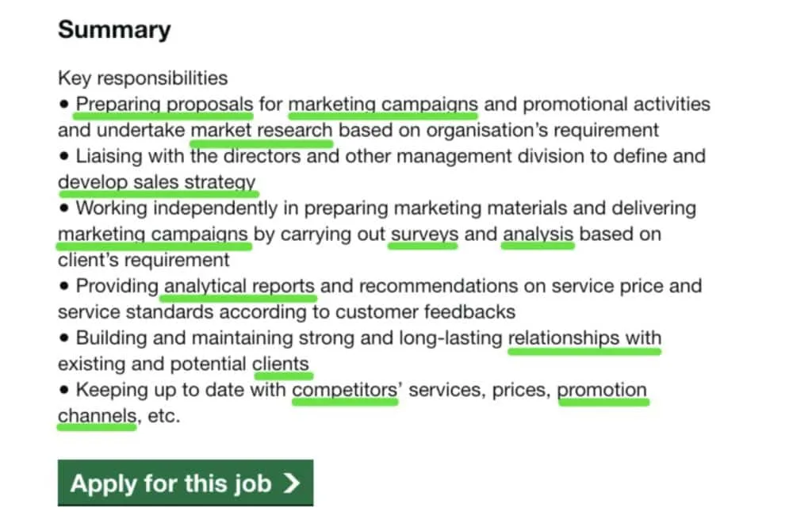This screenshot has width=812, height=515.
Task: Click the underlined 'develop sales strategy' text
Action: pyautogui.click(x=157, y=182)
